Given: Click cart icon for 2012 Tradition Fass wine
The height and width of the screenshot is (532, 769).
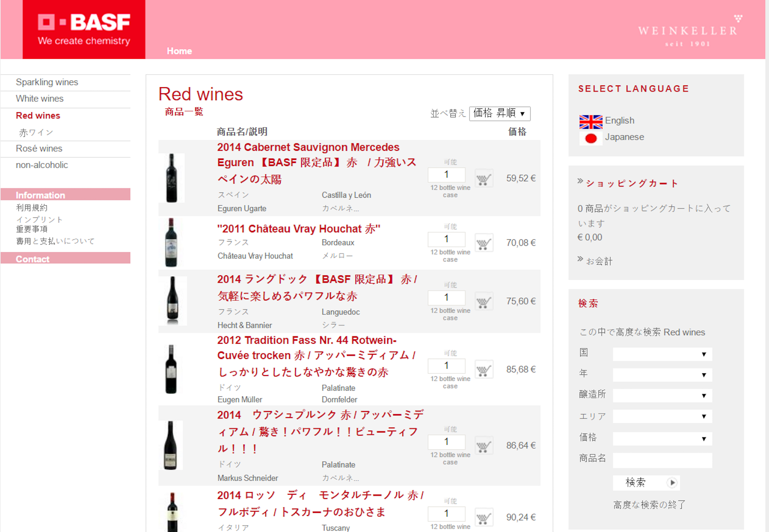Looking at the screenshot, I should 483,370.
